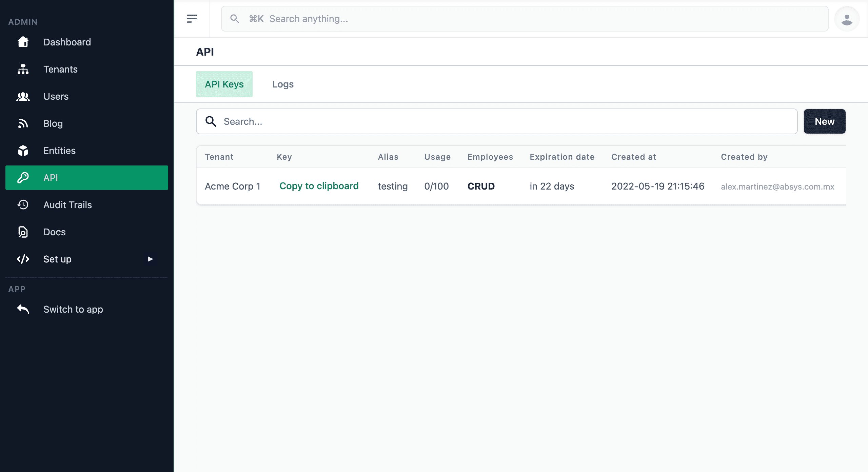Open Users in the sidebar
Image resolution: width=868 pixels, height=472 pixels.
(x=87, y=96)
